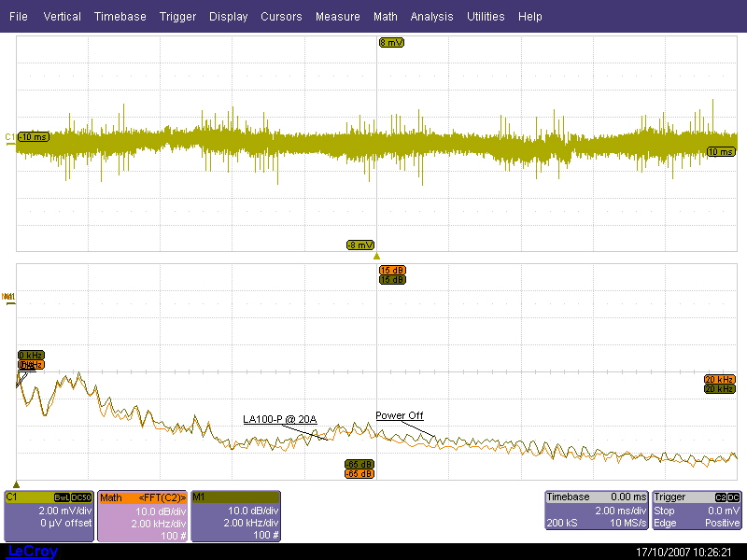
Task: Click the "0.0 mV" trigger level value
Action: [724, 511]
